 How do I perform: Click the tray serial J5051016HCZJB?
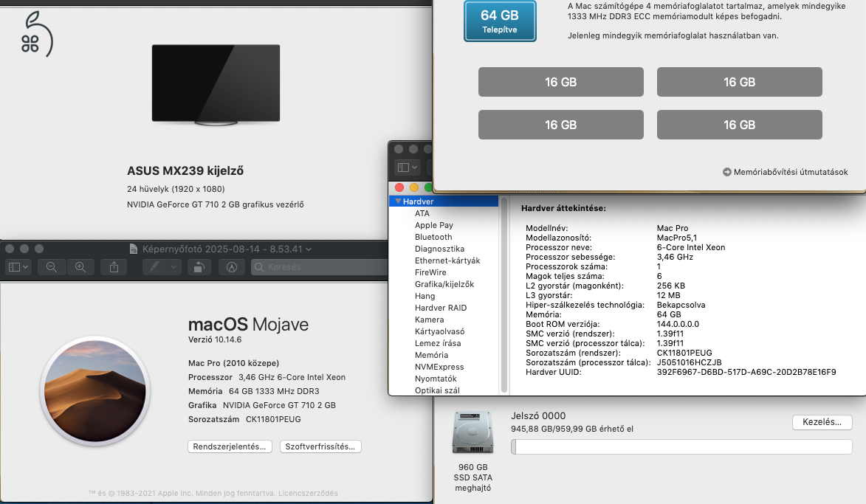[690, 362]
